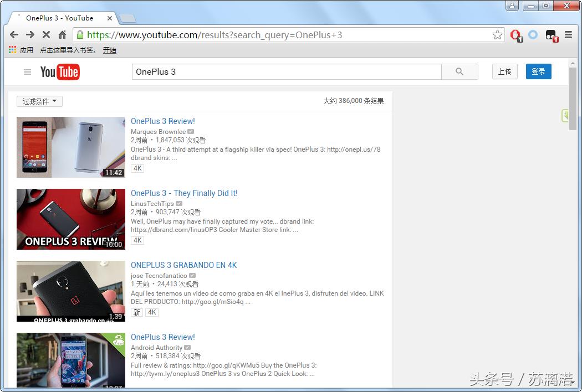The image size is (582, 392).
Task: Open Android Authority's OnePlus 3 Review! title
Action: pos(162,337)
